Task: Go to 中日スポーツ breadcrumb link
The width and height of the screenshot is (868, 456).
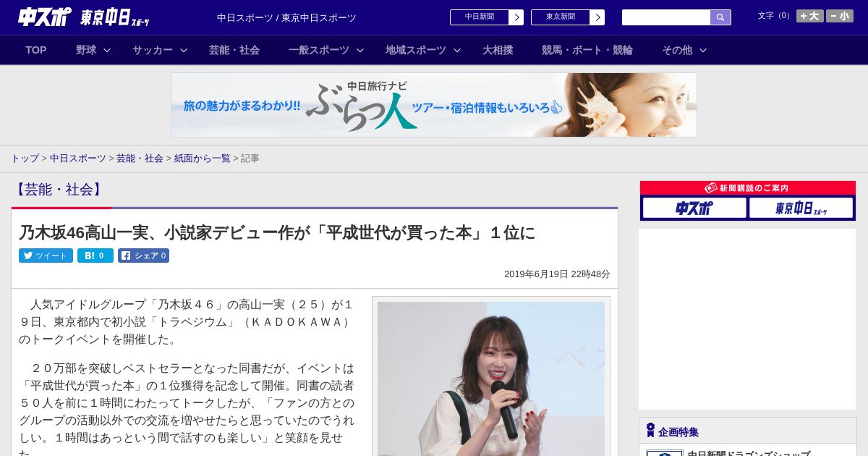Action: pos(78,158)
